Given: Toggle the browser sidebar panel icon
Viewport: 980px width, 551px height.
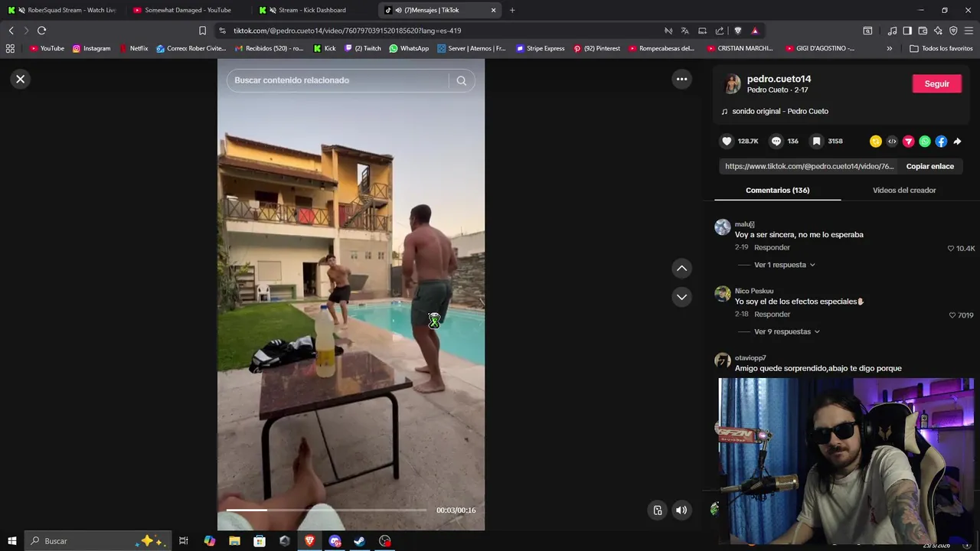Looking at the screenshot, I should 907,31.
